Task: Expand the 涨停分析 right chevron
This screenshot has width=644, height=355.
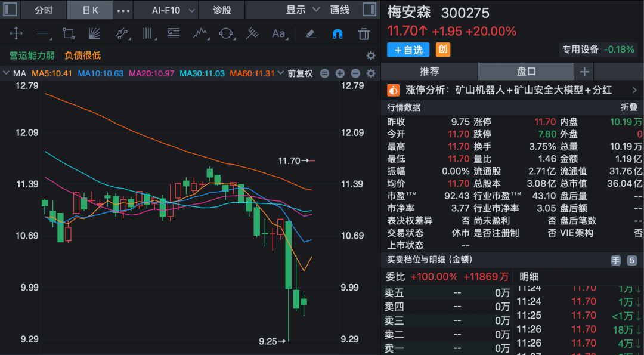Action: (x=634, y=90)
